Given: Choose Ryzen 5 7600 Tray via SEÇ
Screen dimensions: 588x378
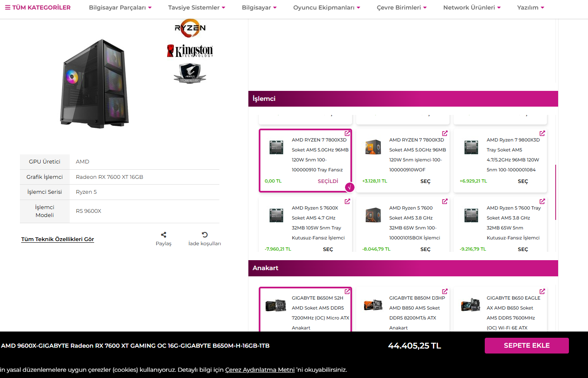Looking at the screenshot, I should [x=523, y=249].
